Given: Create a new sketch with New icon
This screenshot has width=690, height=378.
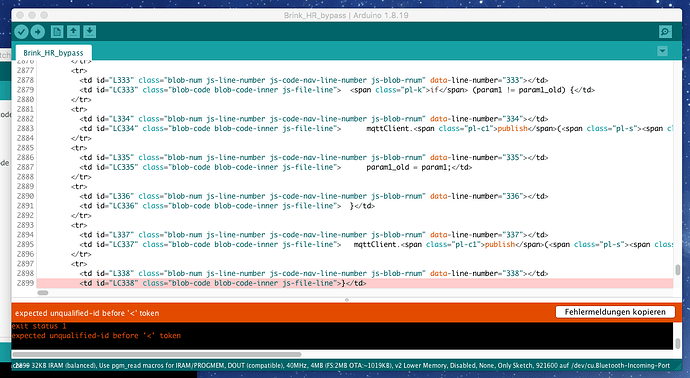Looking at the screenshot, I should [57, 32].
